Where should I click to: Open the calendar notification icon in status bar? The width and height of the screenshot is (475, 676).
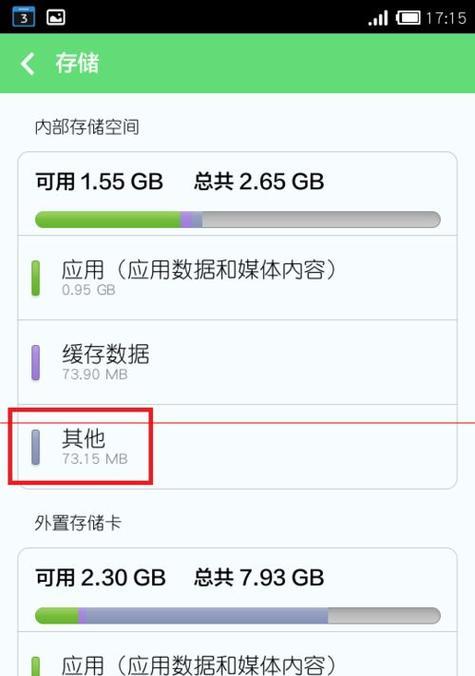point(24,17)
